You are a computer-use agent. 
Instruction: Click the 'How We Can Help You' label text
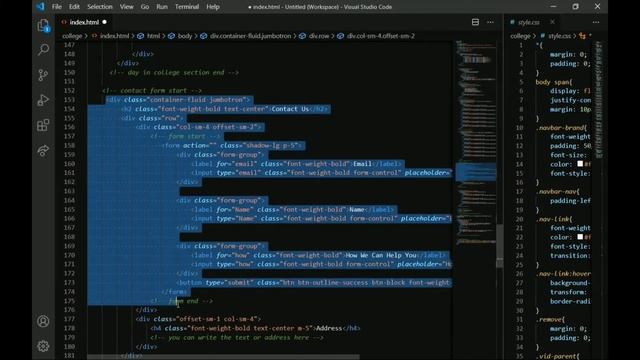381,255
